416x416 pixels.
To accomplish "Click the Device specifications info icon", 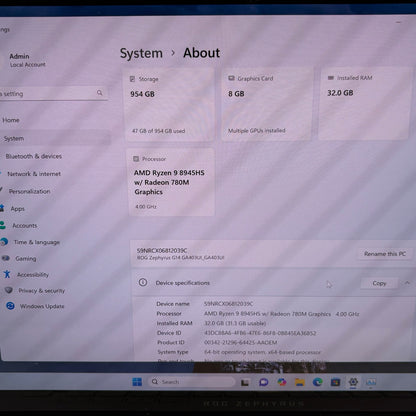I will (x=143, y=283).
